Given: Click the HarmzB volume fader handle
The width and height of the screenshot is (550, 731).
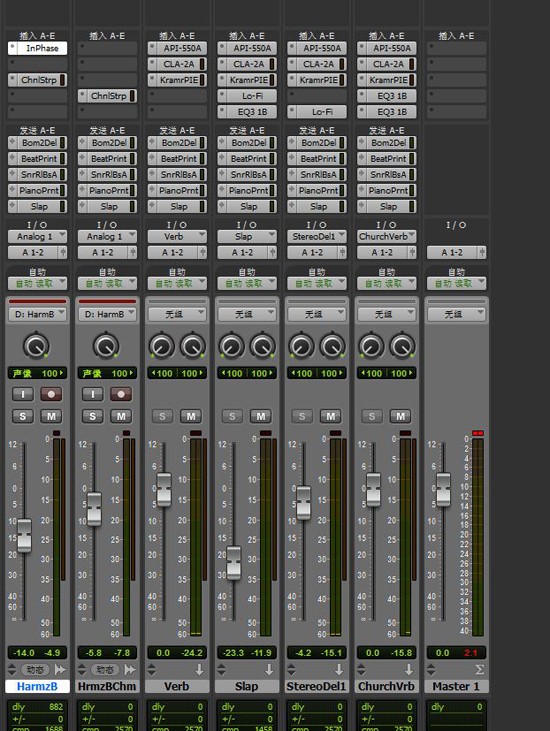Looking at the screenshot, I should tap(24, 535).
